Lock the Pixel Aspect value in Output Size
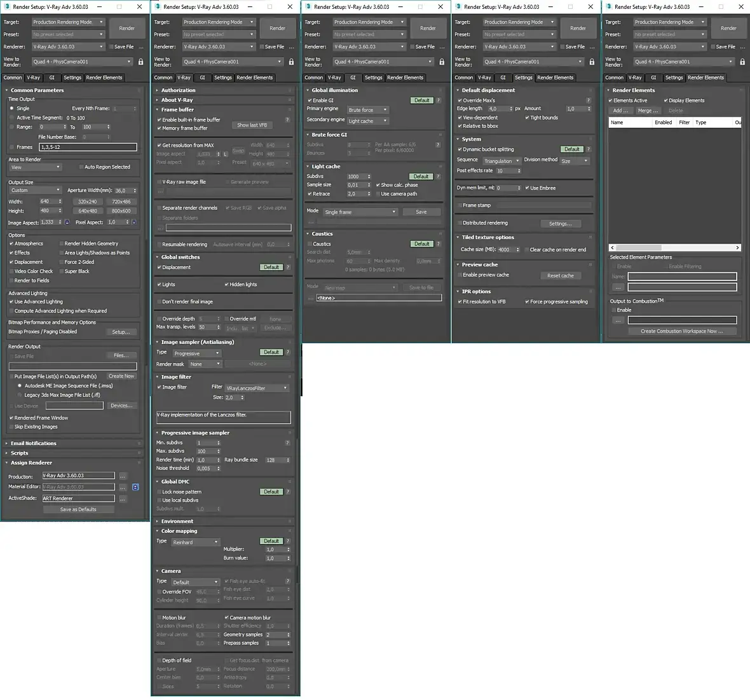 click(134, 222)
